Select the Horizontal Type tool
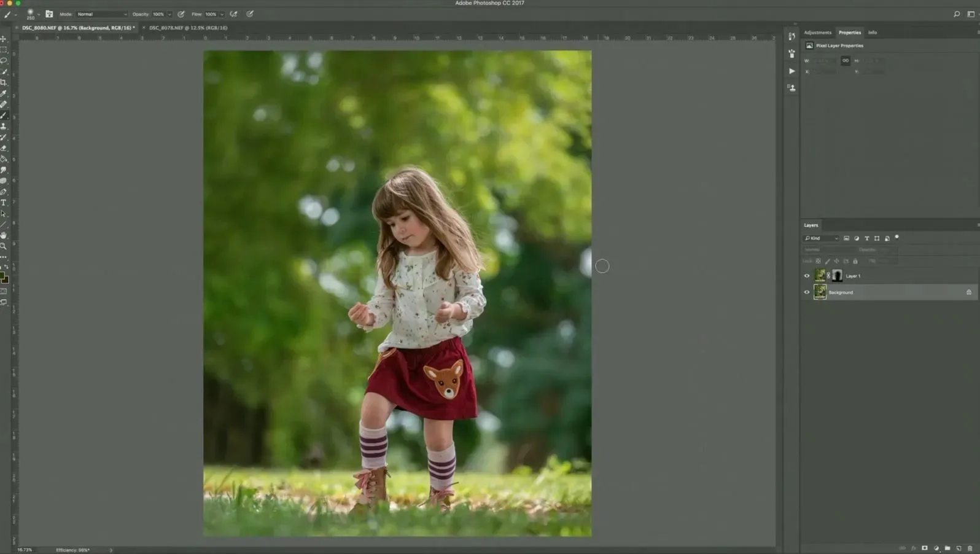Image resolution: width=980 pixels, height=554 pixels. coord(4,202)
